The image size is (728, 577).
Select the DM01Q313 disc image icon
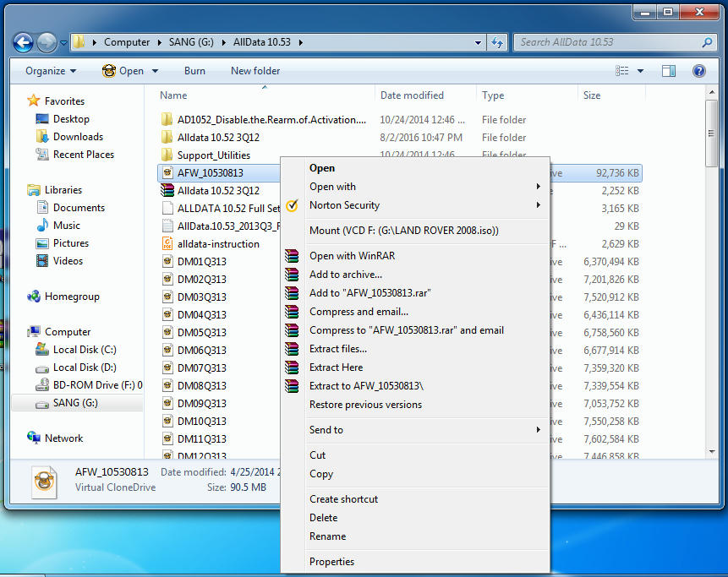167,262
